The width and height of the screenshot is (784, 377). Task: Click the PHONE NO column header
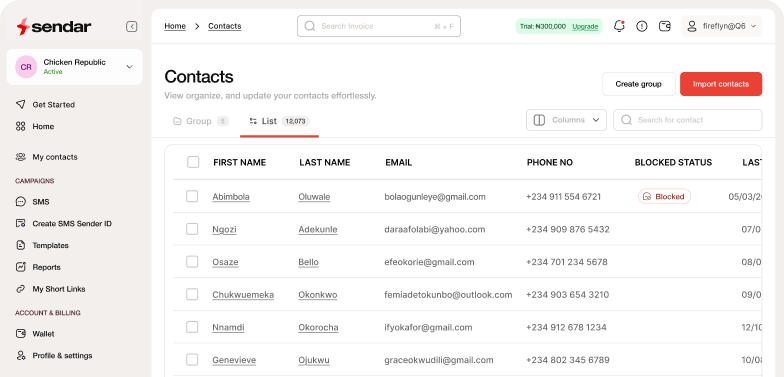(x=550, y=162)
